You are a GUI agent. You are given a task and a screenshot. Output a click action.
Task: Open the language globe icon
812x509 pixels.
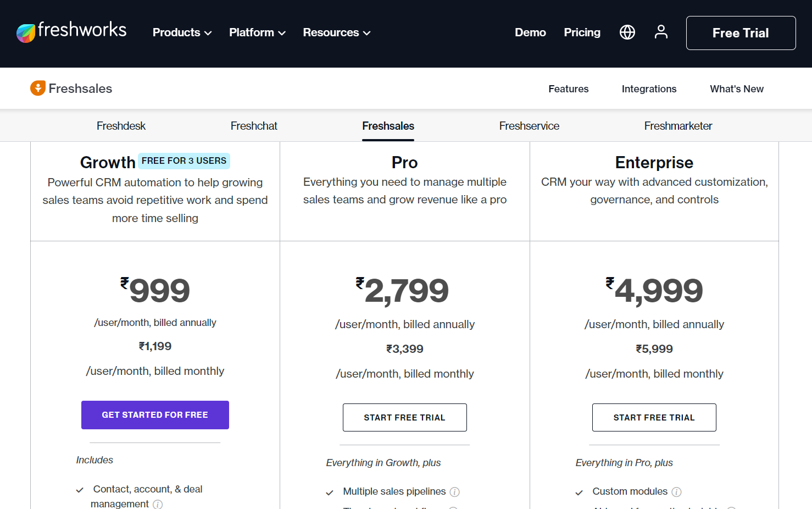[x=627, y=32]
